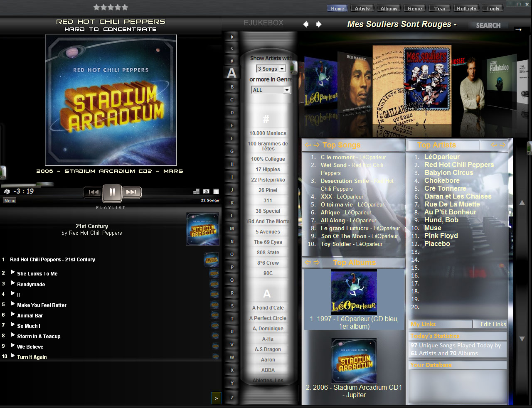532x408 pixels.
Task: Jump to the # section in the alphabet strip
Action: tap(232, 61)
